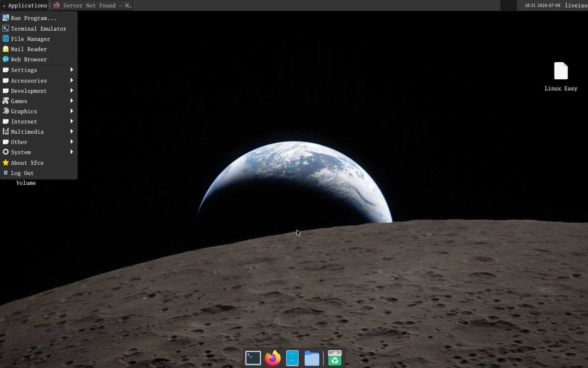
Task: Switch to the Server Not Found Firefox window
Action: coord(92,5)
